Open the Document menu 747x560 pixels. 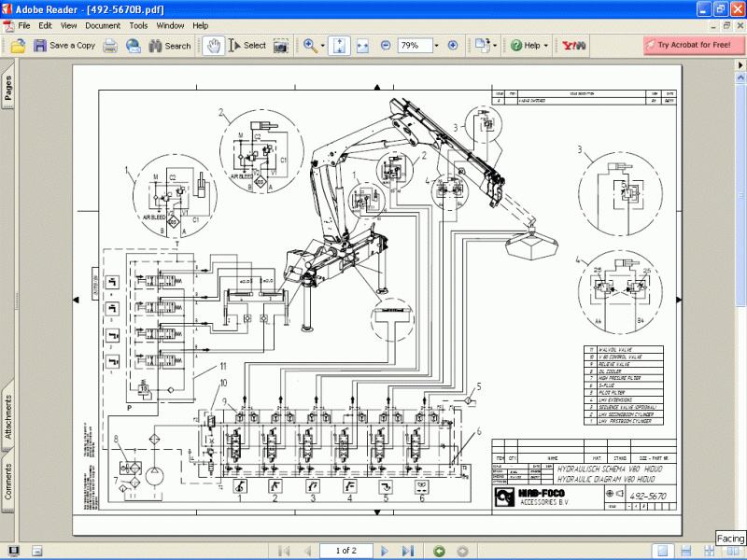point(103,25)
